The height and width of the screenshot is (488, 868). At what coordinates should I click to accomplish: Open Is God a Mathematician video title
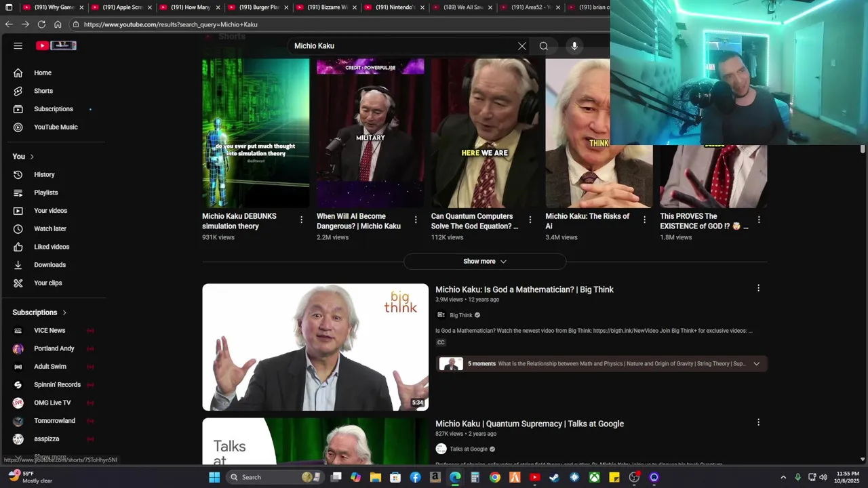coord(524,289)
